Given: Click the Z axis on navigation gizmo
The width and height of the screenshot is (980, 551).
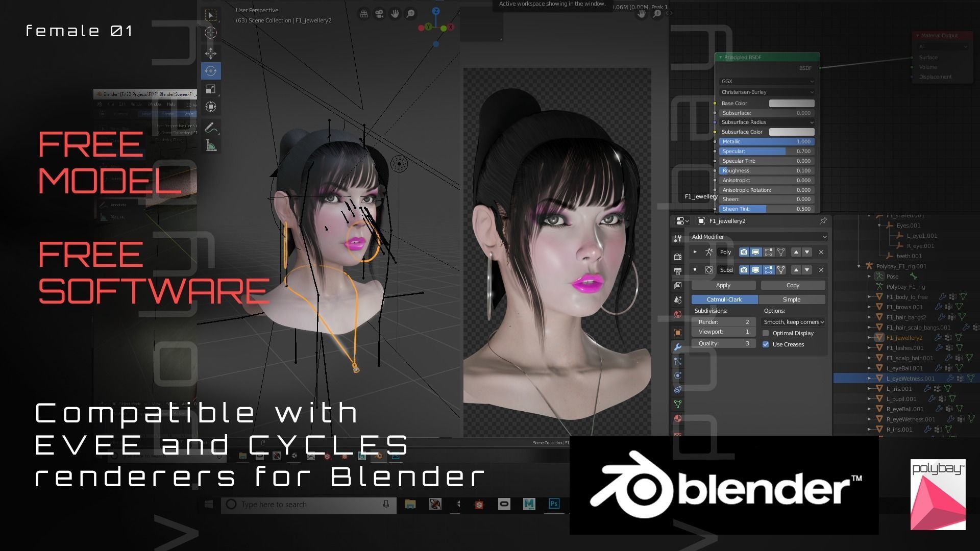Looking at the screenshot, I should [436, 11].
